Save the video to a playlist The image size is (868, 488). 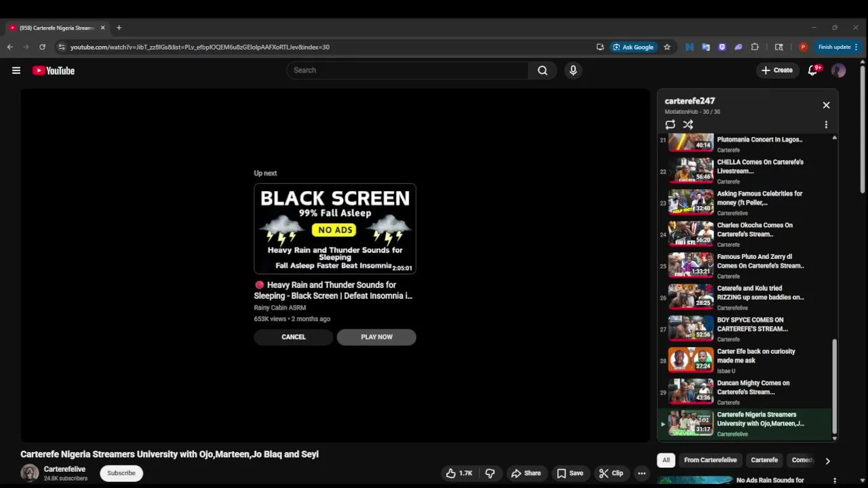click(570, 473)
